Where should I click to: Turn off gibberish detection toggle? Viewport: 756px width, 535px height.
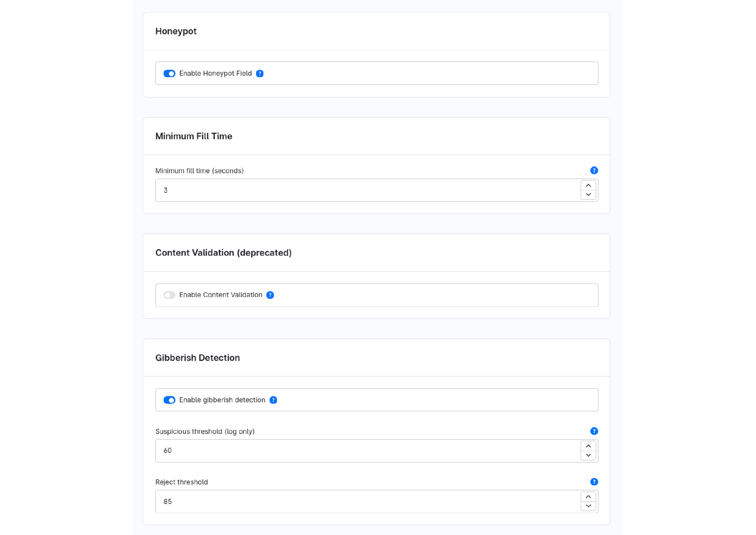169,400
